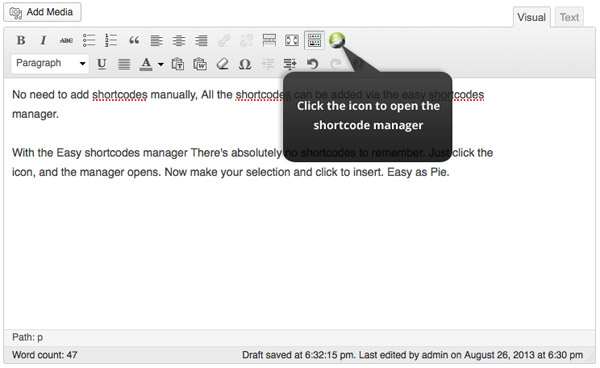
Task: Click the 'Draft saved at 6:32:15 pm' text
Action: pyautogui.click(x=298, y=355)
